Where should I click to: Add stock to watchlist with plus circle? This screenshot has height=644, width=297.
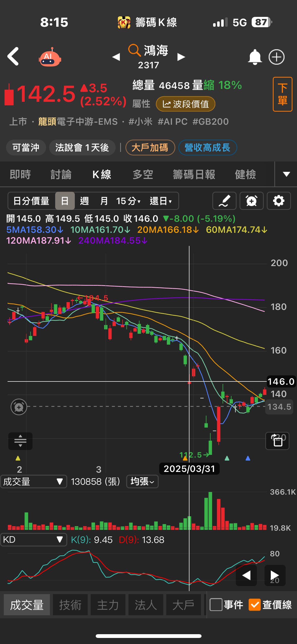click(276, 57)
